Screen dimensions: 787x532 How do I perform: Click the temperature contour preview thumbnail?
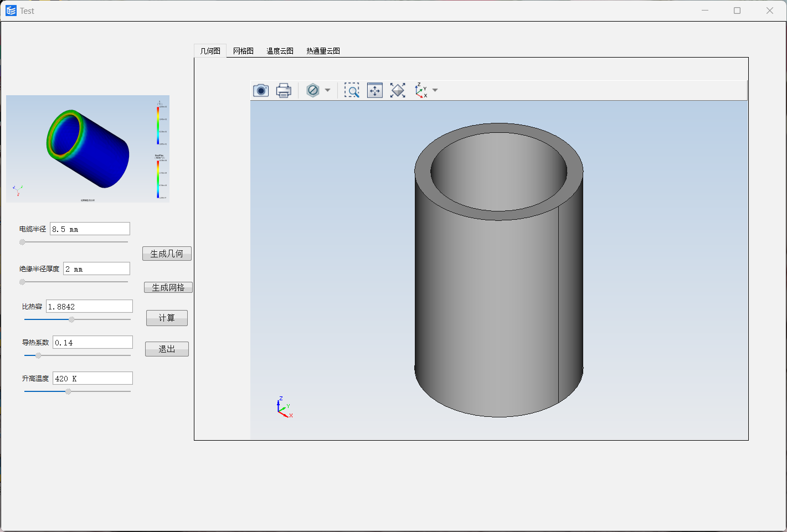pos(88,148)
